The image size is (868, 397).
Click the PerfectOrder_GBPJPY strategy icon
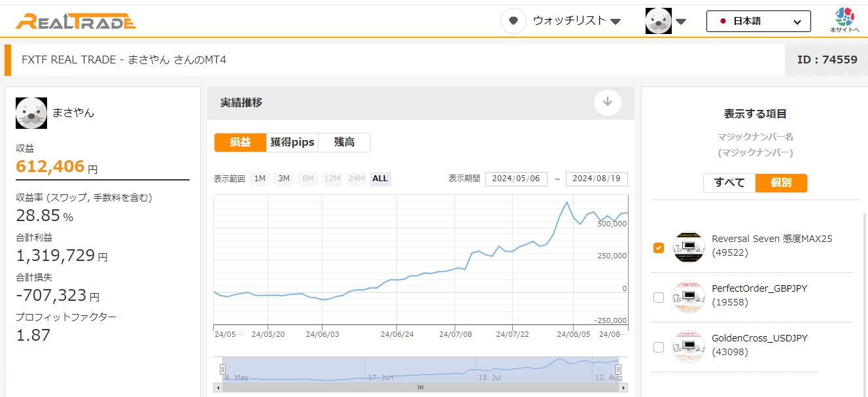[x=688, y=297]
